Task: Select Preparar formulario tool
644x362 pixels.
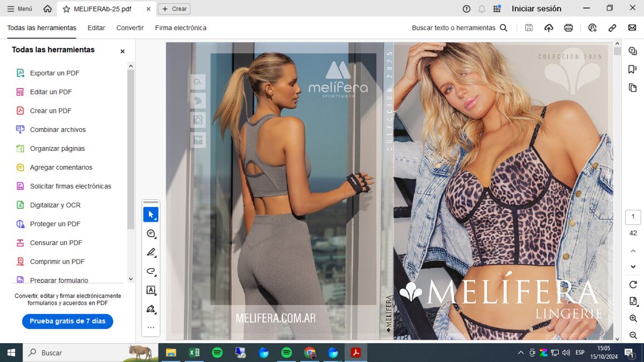Action: 58,280
